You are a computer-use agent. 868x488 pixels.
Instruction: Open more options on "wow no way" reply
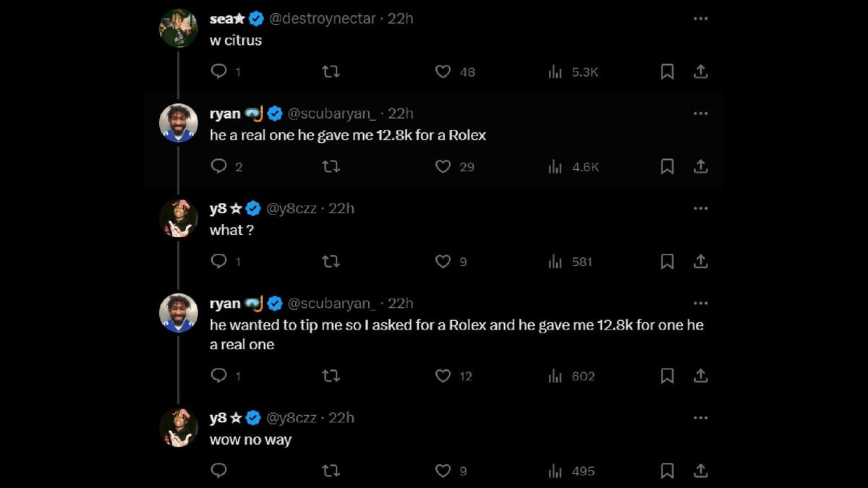click(x=700, y=417)
